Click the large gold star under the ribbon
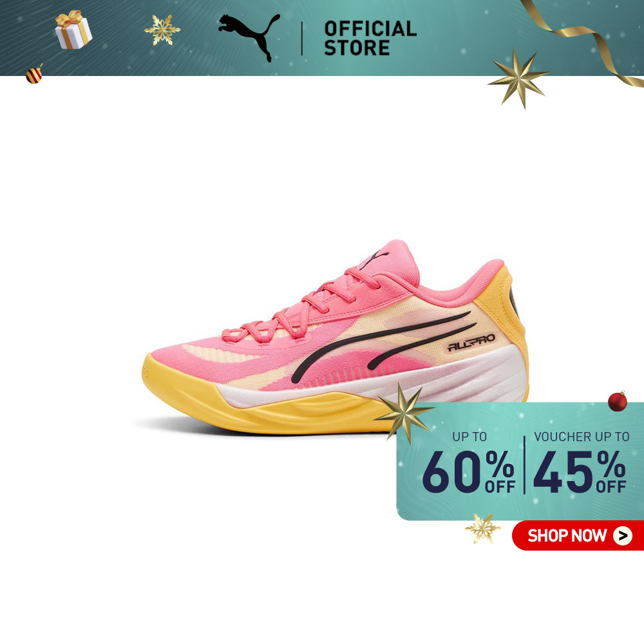The height and width of the screenshot is (644, 644). (x=518, y=78)
